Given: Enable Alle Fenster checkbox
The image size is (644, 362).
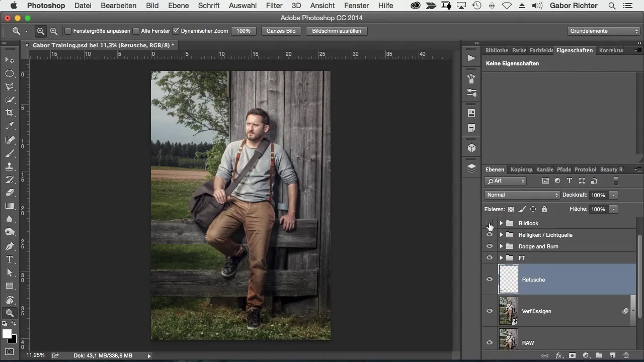Looking at the screenshot, I should [x=136, y=31].
